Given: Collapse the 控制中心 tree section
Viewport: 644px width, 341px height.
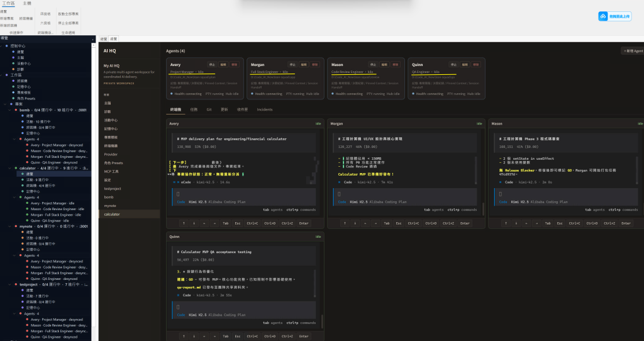Looking at the screenshot, I should click(x=3, y=46).
